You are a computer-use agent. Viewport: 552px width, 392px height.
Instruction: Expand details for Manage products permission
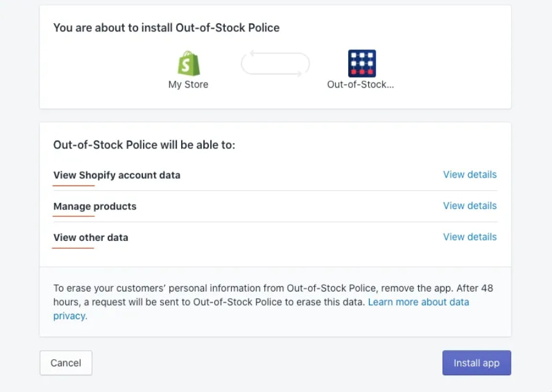pos(469,205)
